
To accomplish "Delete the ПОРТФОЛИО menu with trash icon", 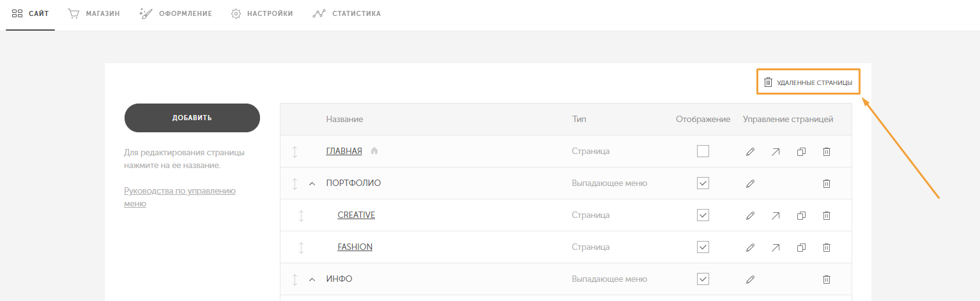I will (x=826, y=183).
